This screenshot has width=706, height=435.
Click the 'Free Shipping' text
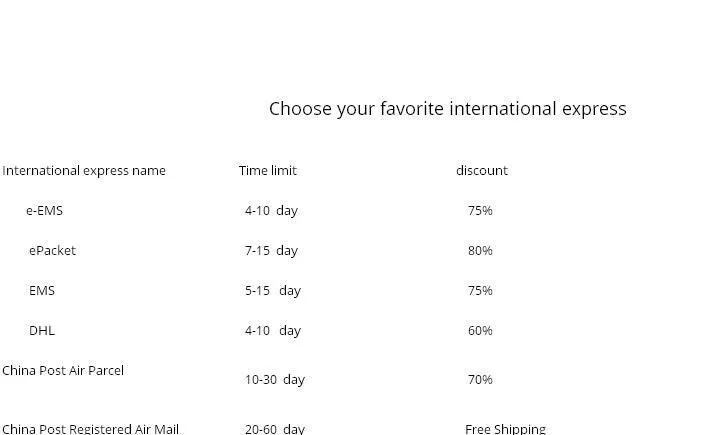(505, 429)
